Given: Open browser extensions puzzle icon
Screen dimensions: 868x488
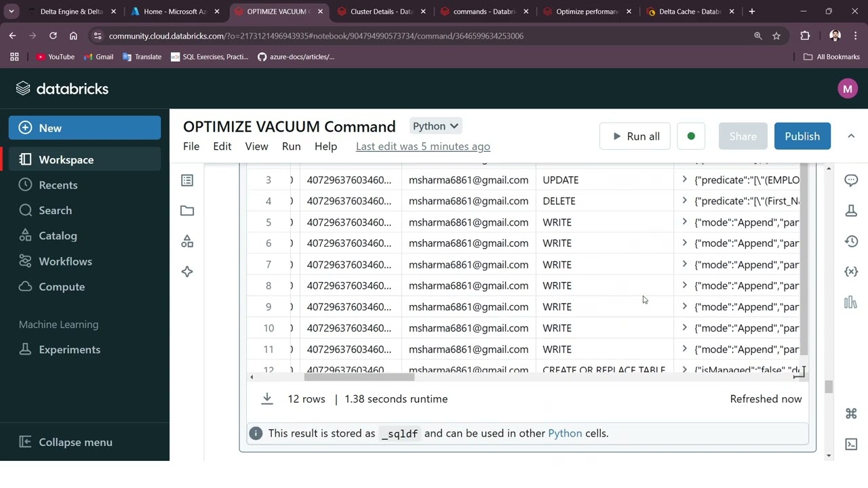Looking at the screenshot, I should point(805,36).
